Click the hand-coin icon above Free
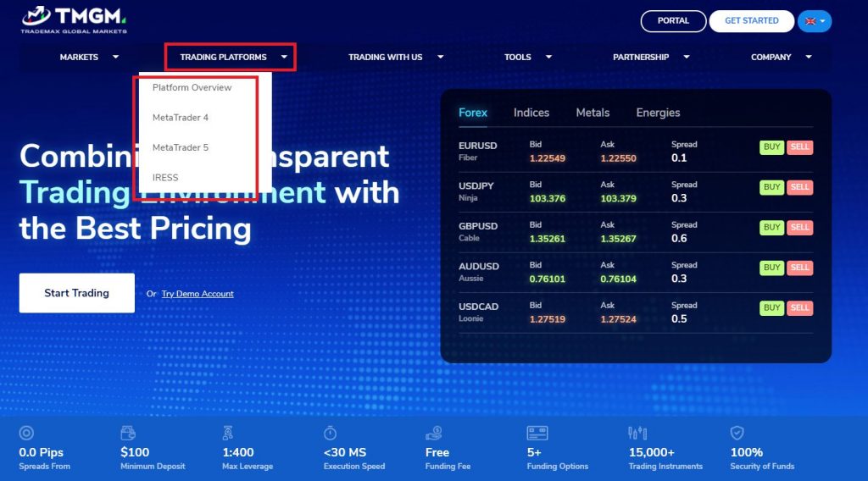 click(x=433, y=433)
